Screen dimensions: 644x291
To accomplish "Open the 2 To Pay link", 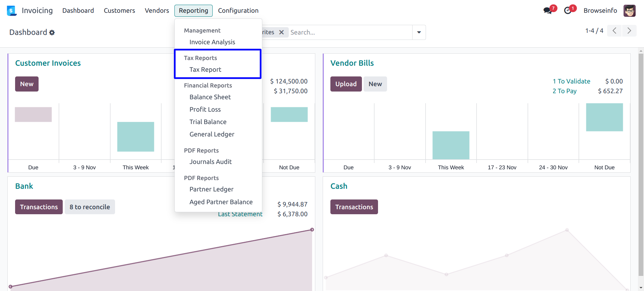I will click(x=564, y=91).
